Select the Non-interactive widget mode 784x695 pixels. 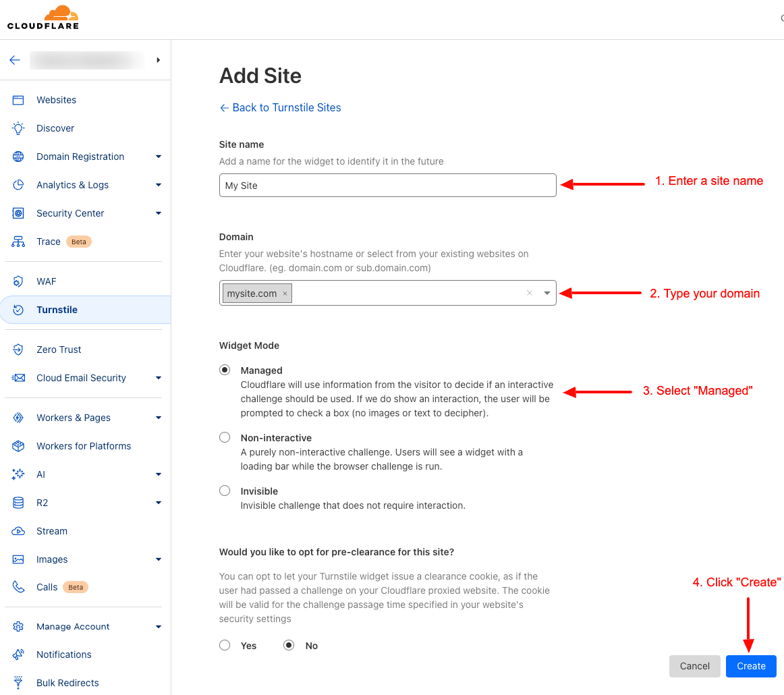click(225, 437)
